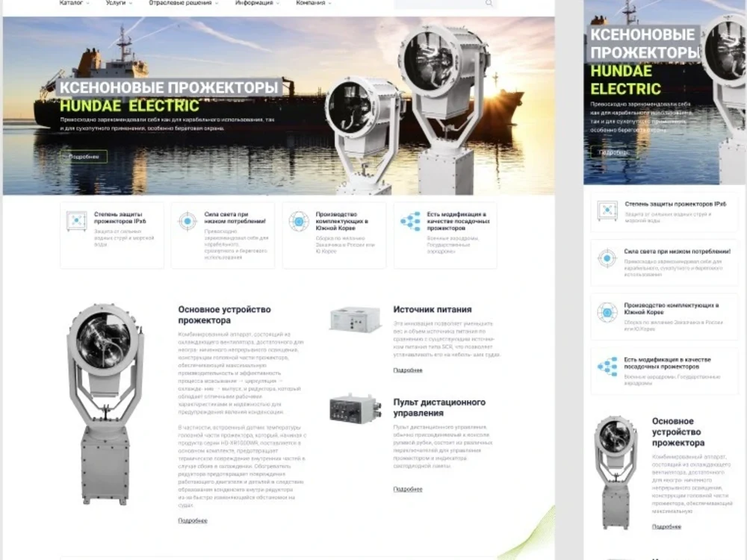The height and width of the screenshot is (560, 747).
Task: Click the mobile Основное устройство прожектора heading
Action: (678, 432)
